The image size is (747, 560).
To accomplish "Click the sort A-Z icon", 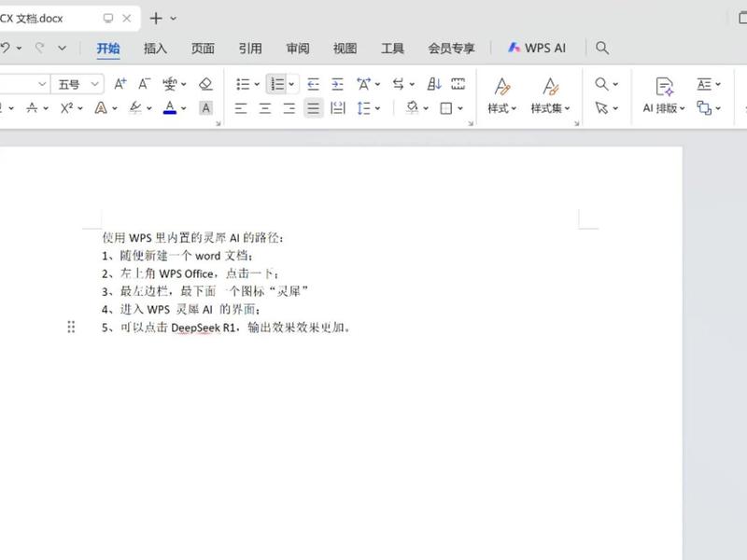I will tap(434, 84).
